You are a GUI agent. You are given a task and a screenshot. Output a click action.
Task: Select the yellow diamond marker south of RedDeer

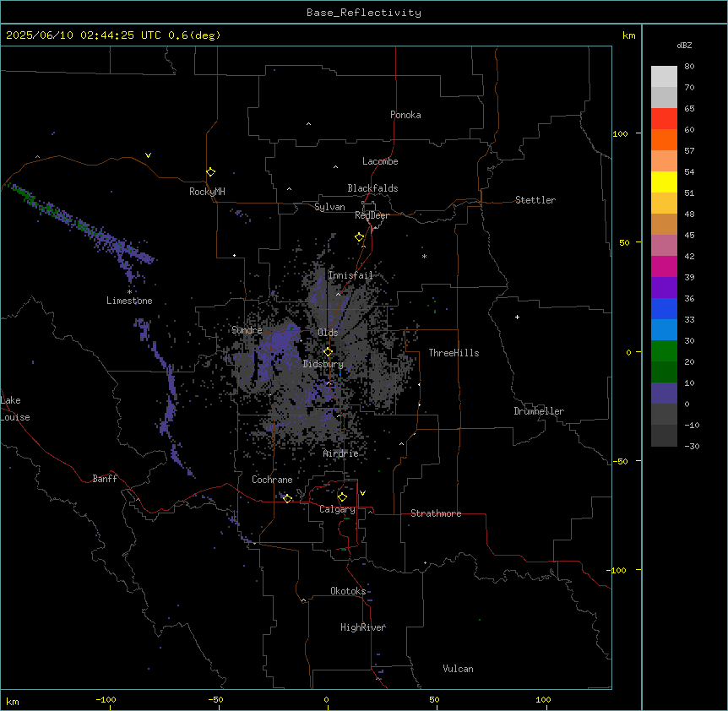click(359, 237)
